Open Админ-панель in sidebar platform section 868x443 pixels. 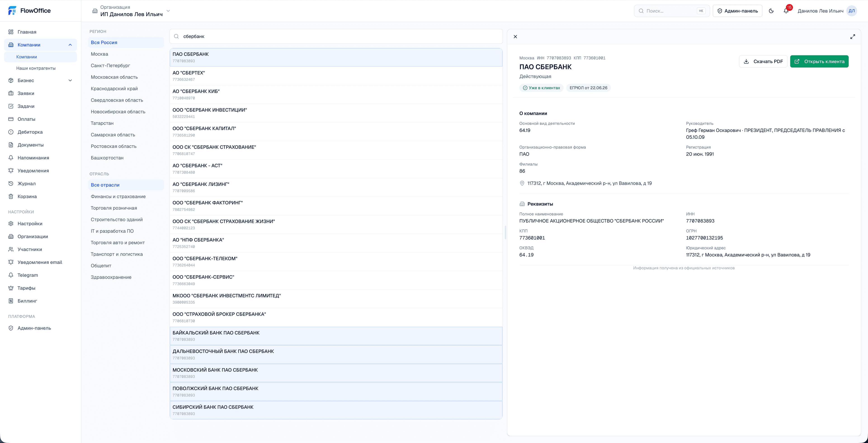pos(40,328)
